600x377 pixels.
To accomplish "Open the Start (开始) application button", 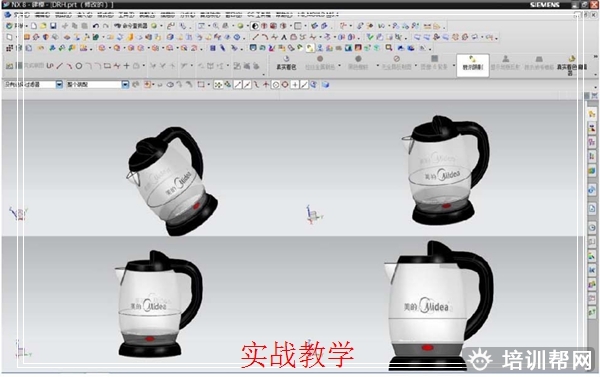I will pos(14,26).
